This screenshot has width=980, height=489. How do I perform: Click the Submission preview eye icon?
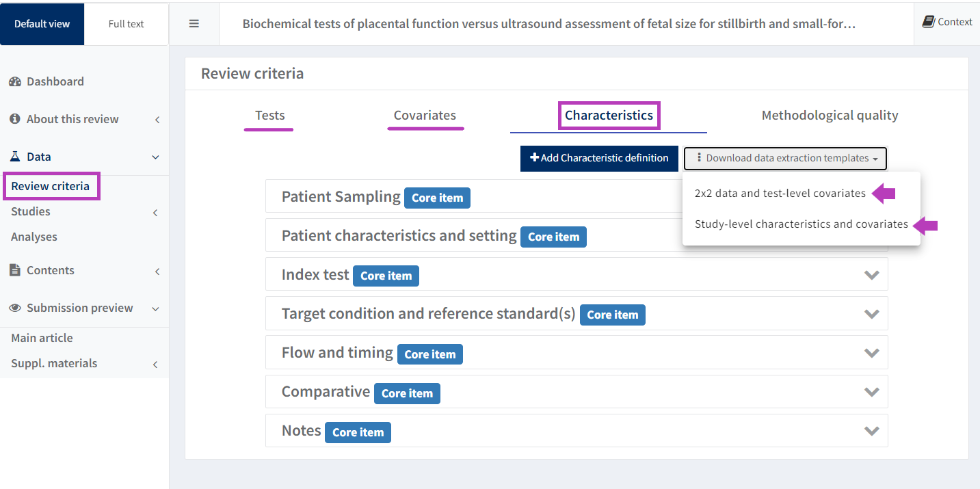point(15,308)
